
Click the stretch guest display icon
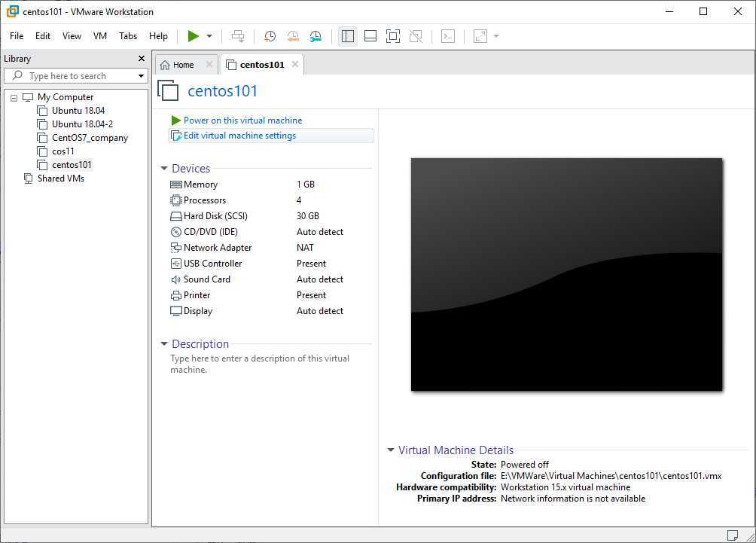(x=480, y=36)
